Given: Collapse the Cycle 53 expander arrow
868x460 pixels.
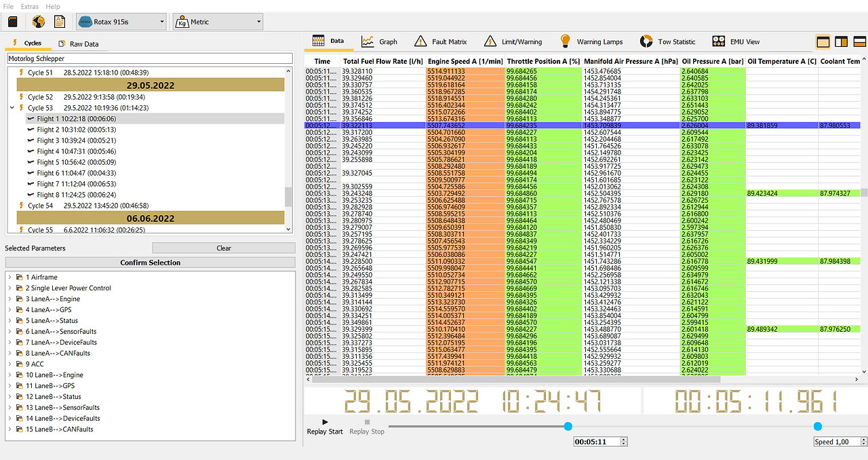Looking at the screenshot, I should pyautogui.click(x=12, y=108).
